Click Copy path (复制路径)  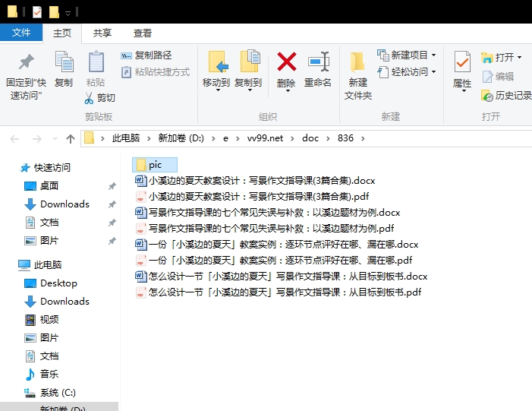pos(146,55)
